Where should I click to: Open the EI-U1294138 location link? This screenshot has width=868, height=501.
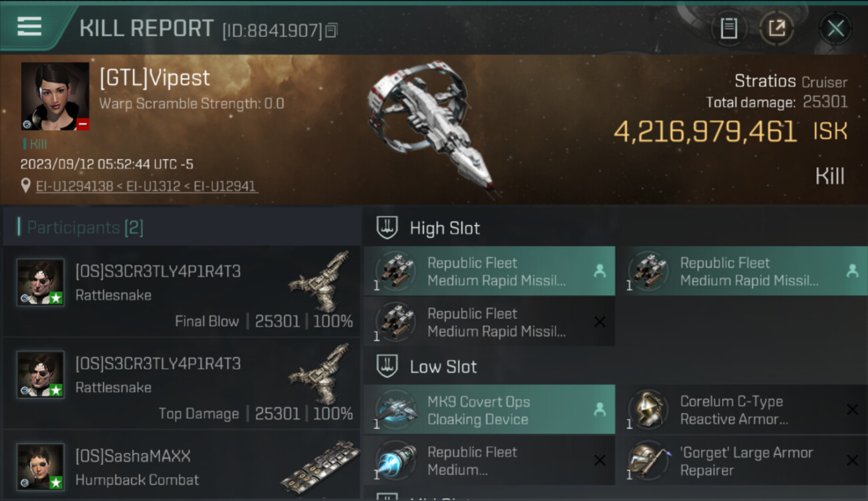pyautogui.click(x=74, y=186)
